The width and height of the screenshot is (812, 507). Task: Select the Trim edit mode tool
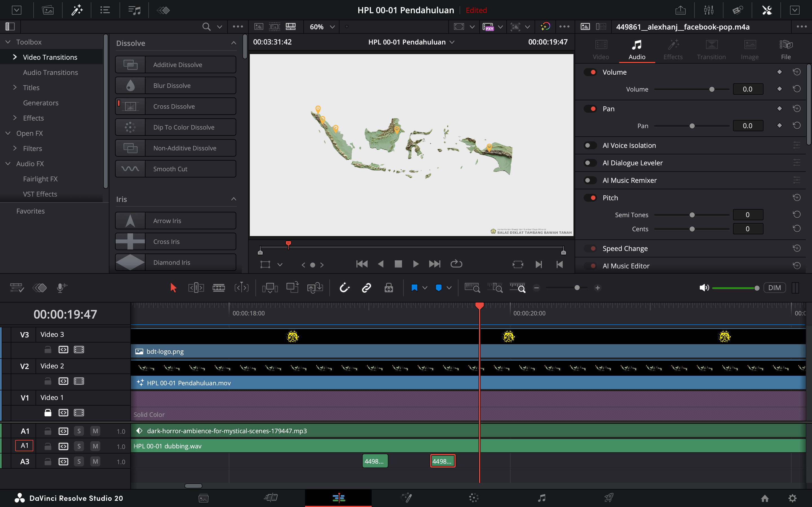click(196, 288)
